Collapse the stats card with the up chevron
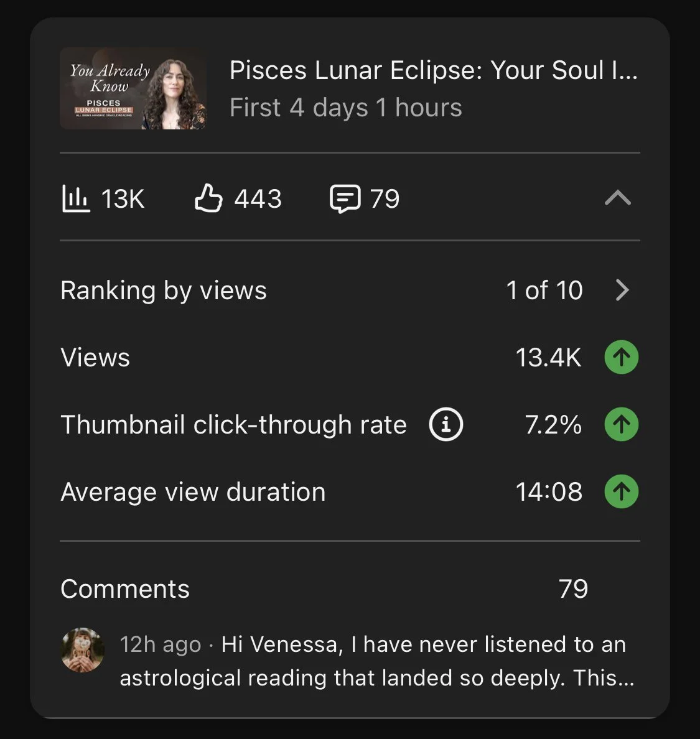 617,198
